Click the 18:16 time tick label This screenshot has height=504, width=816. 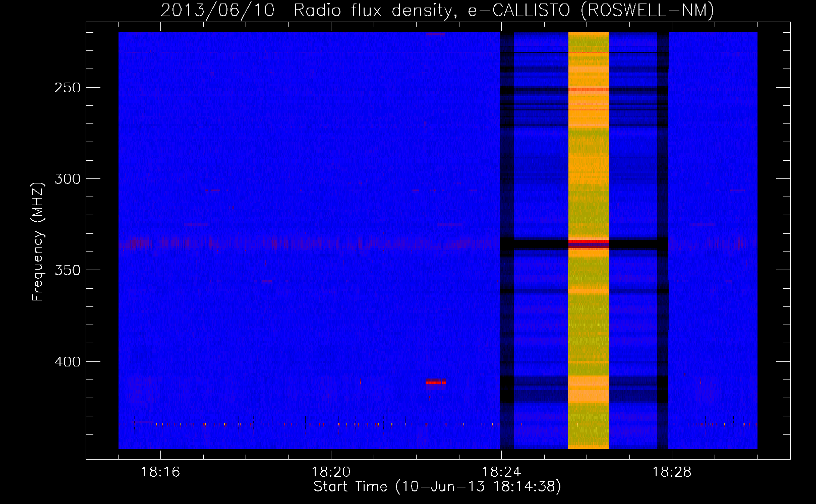160,472
